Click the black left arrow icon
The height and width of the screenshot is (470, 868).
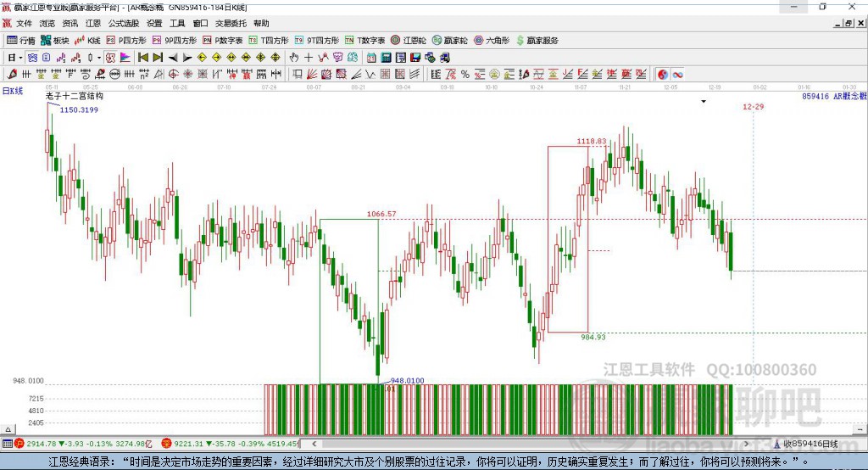pos(173,57)
